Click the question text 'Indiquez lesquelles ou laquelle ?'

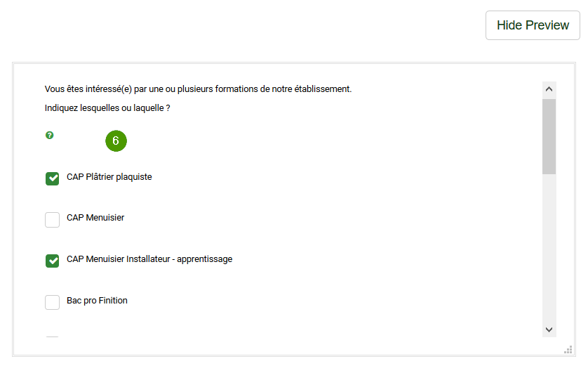click(107, 108)
